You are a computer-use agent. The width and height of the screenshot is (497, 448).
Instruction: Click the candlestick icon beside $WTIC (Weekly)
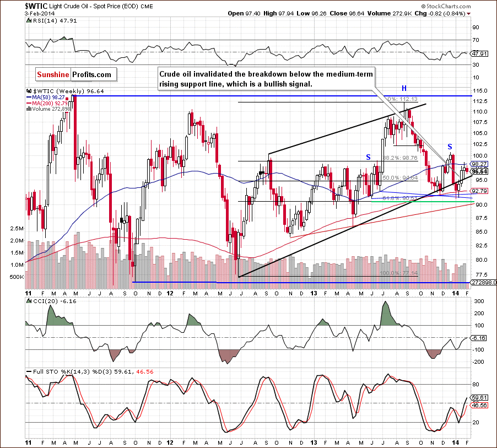click(x=29, y=91)
